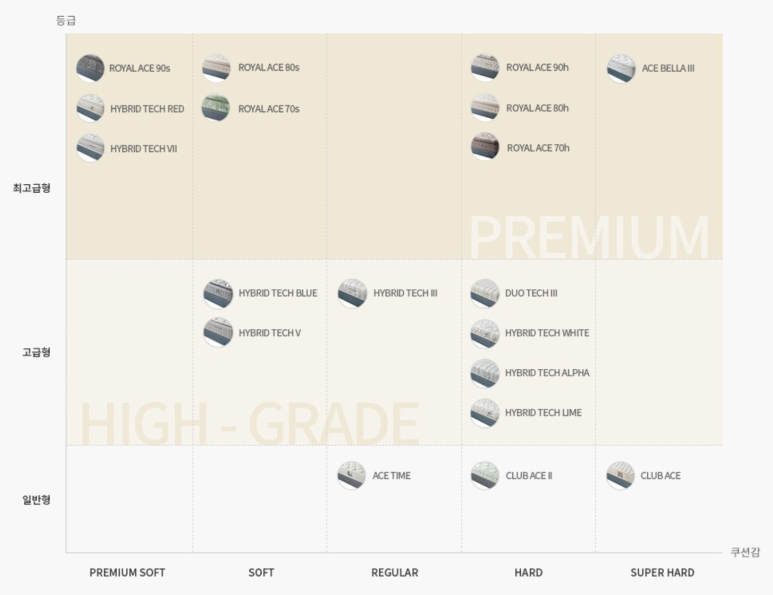Select the ROYAL ACE 70s label
The image size is (773, 595).
(269, 109)
